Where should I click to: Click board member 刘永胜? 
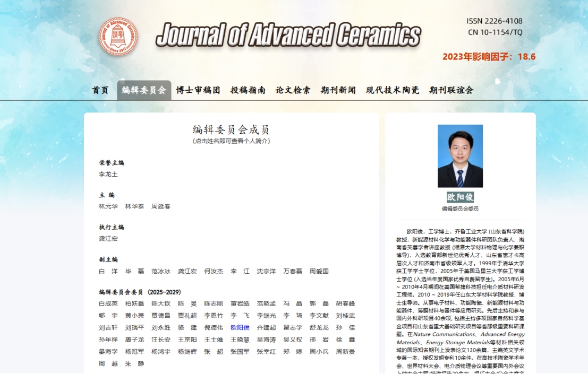pos(161,327)
